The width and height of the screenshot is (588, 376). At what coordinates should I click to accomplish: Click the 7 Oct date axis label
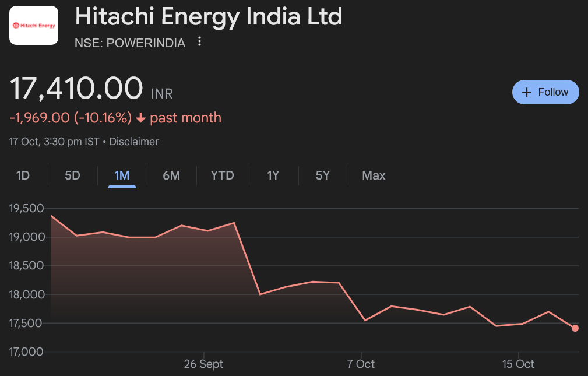click(361, 364)
